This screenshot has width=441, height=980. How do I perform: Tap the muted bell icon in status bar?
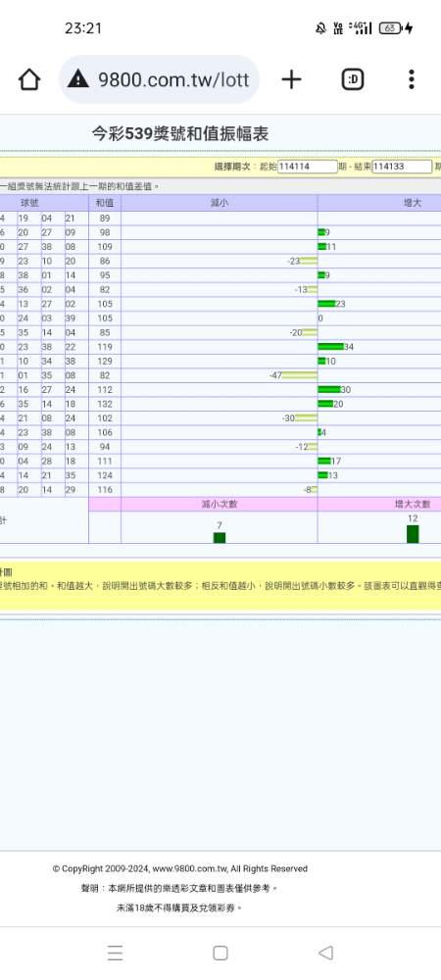point(320,28)
